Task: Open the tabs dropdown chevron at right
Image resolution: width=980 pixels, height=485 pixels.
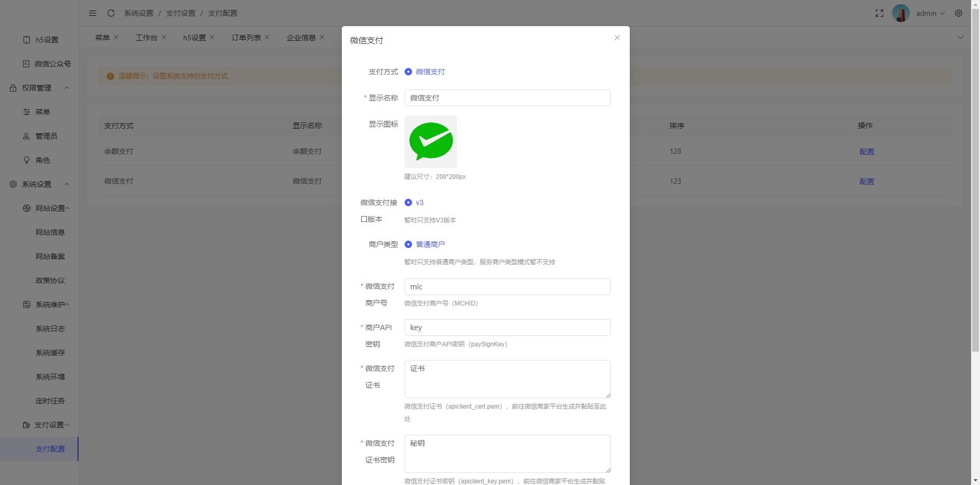Action: click(961, 37)
